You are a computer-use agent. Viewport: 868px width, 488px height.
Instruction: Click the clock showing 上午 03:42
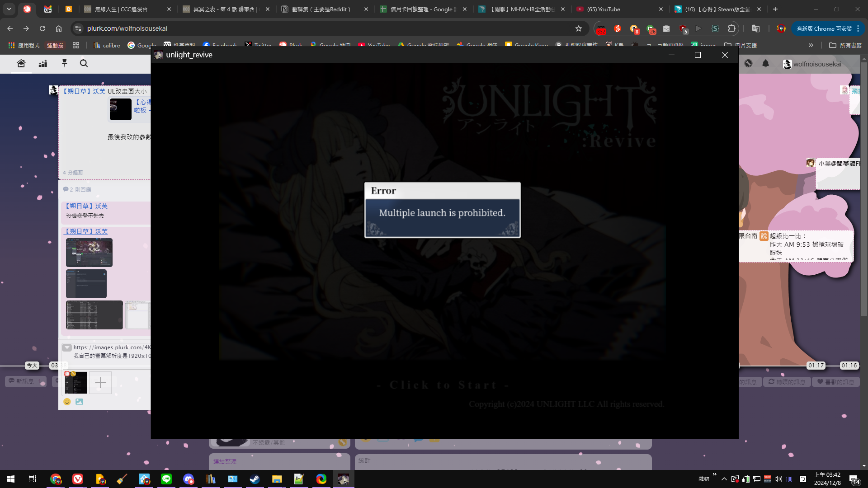click(x=827, y=479)
